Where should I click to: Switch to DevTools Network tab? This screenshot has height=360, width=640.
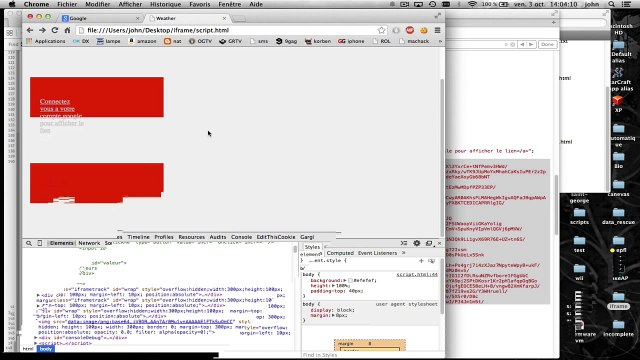coord(89,243)
